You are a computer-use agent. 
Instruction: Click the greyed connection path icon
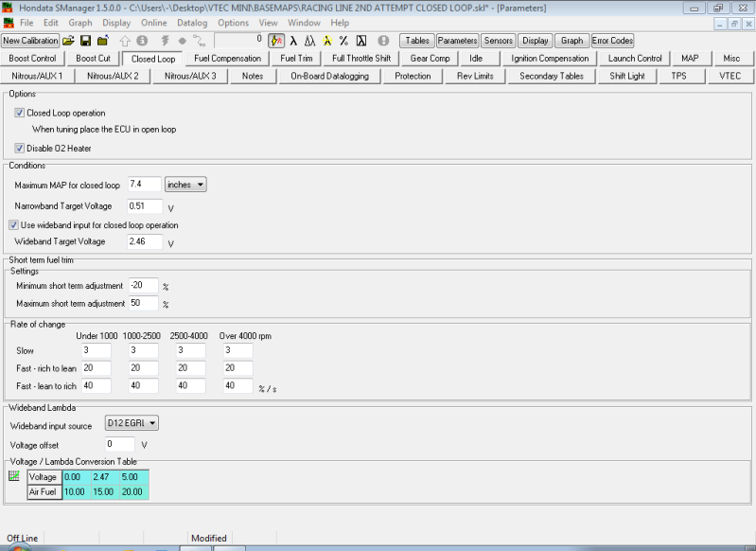point(199,41)
